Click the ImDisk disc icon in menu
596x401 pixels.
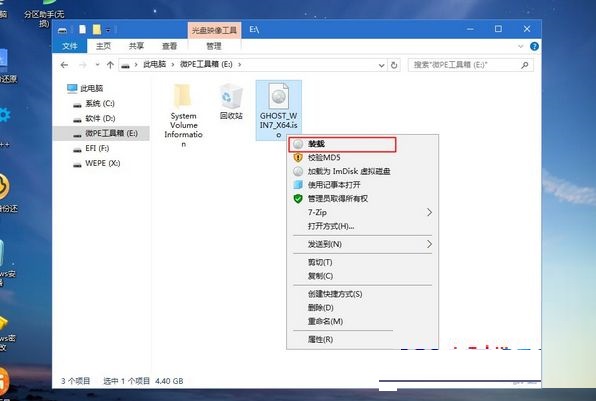[298, 171]
